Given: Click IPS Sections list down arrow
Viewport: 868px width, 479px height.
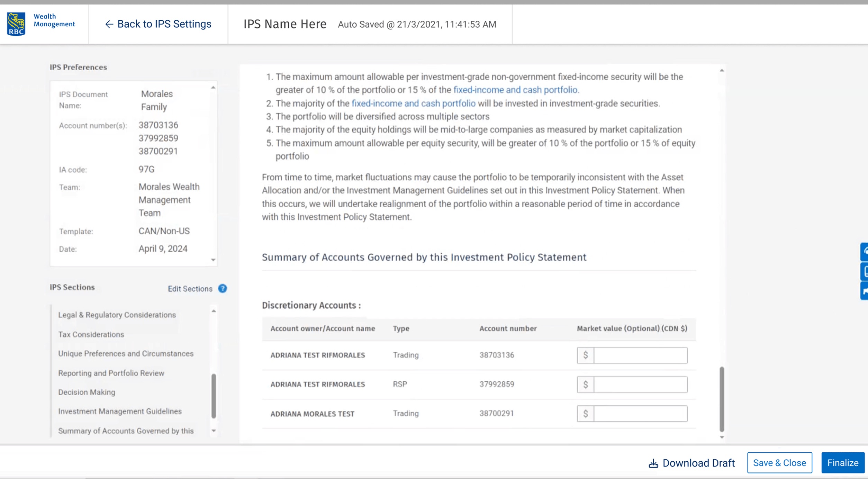Looking at the screenshot, I should (x=214, y=431).
